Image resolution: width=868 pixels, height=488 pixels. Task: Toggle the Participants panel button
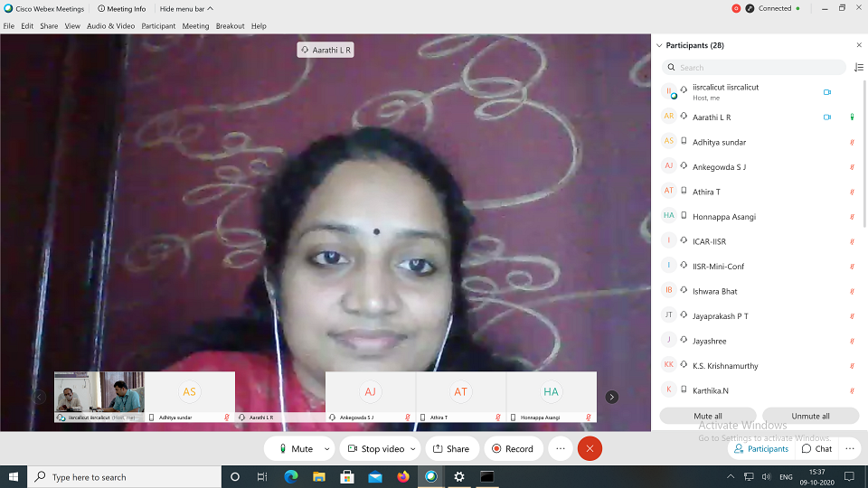pyautogui.click(x=761, y=448)
